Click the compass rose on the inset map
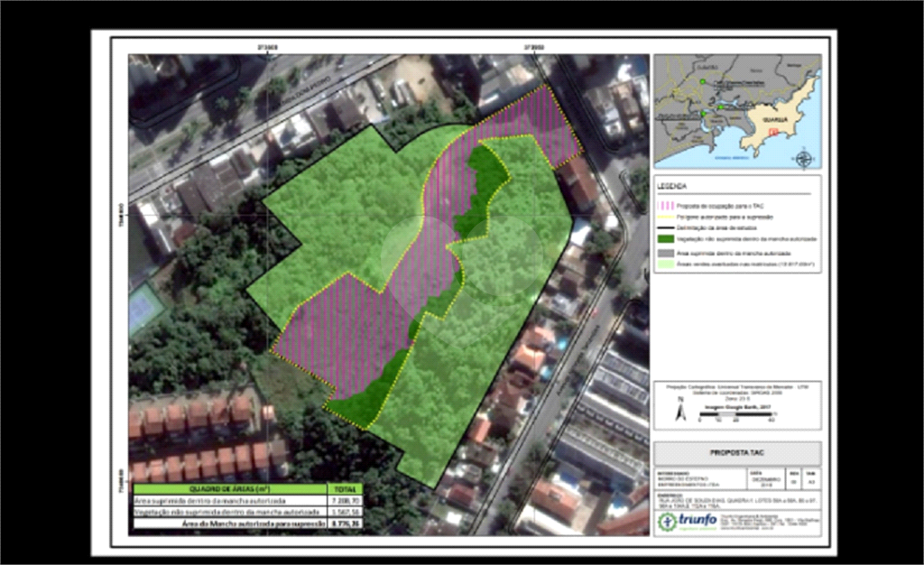Screen dimensions: 924x565 (803, 160)
